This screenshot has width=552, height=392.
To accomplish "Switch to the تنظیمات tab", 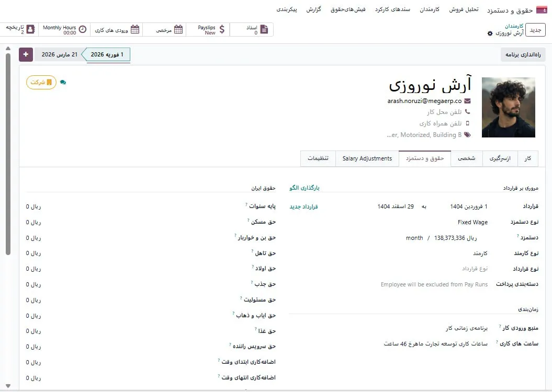I will click(x=318, y=158).
